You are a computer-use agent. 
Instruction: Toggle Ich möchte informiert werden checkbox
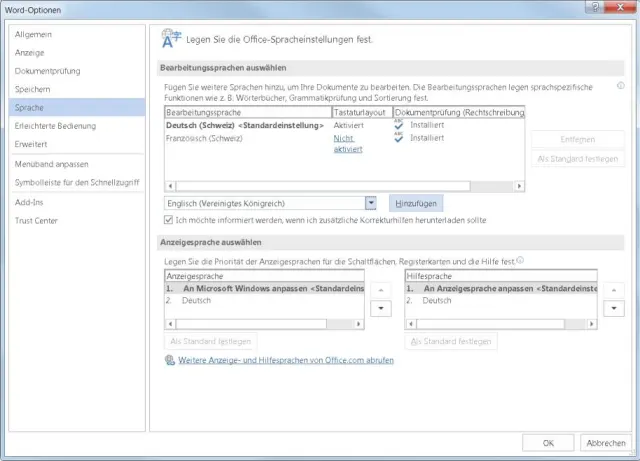(x=169, y=220)
